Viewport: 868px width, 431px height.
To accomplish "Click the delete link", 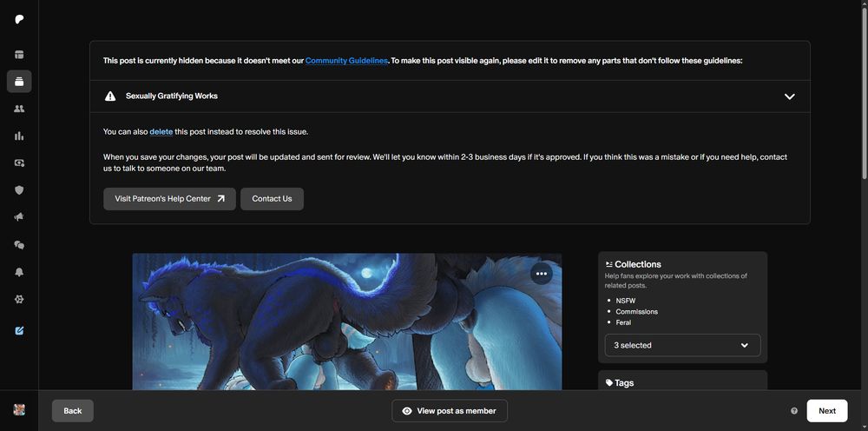I will click(x=161, y=132).
